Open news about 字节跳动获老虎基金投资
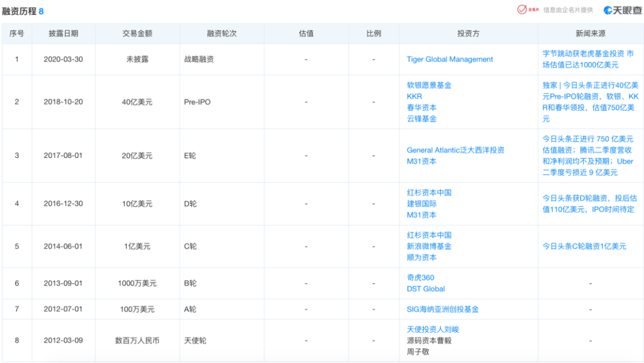The height and width of the screenshot is (363, 644). 587,59
